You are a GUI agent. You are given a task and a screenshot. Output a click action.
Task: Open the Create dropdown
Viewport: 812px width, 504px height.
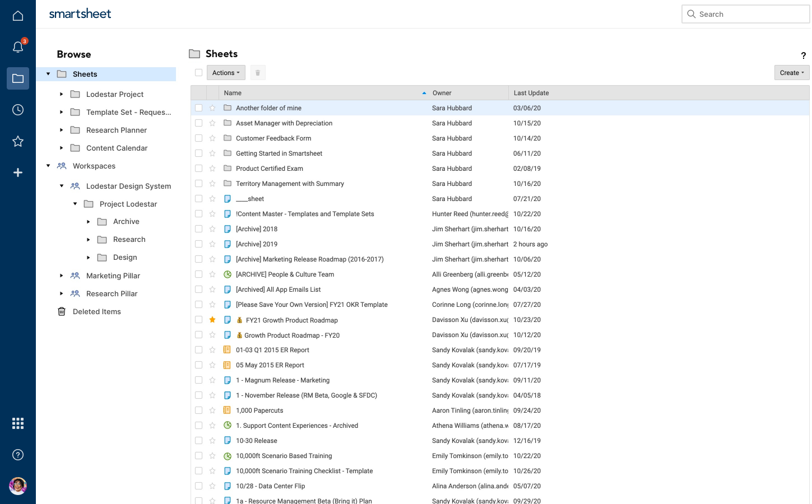point(792,73)
